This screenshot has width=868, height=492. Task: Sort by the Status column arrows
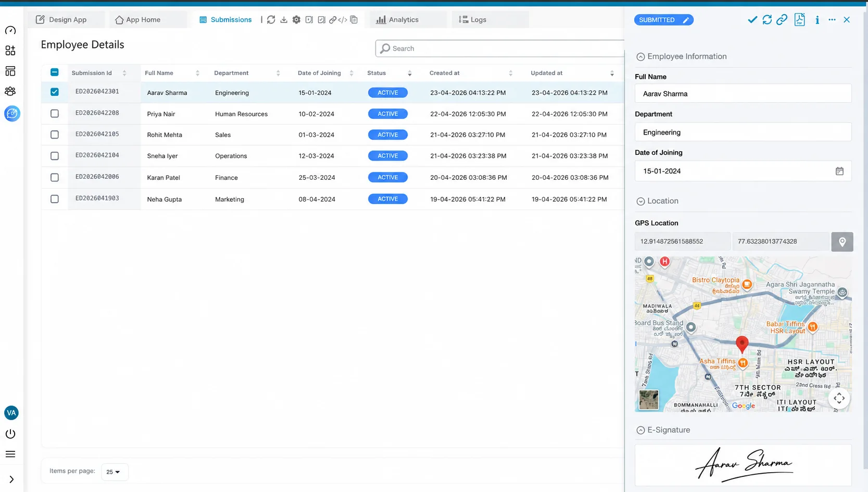point(410,73)
